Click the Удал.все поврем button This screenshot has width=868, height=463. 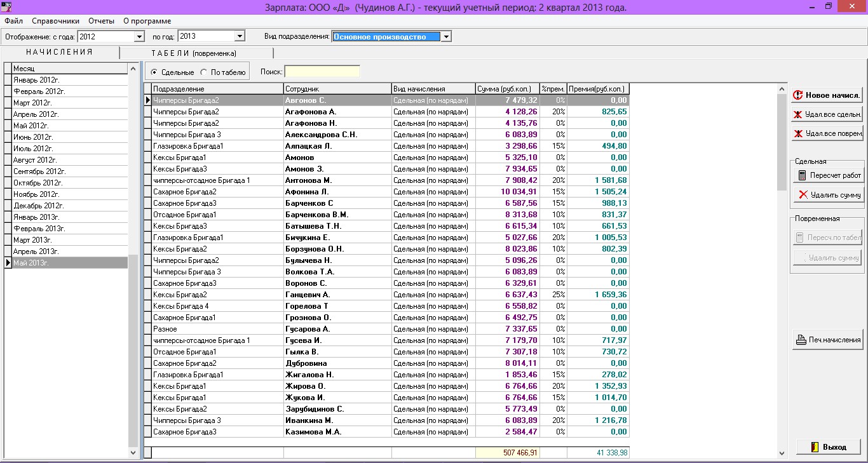(x=827, y=133)
